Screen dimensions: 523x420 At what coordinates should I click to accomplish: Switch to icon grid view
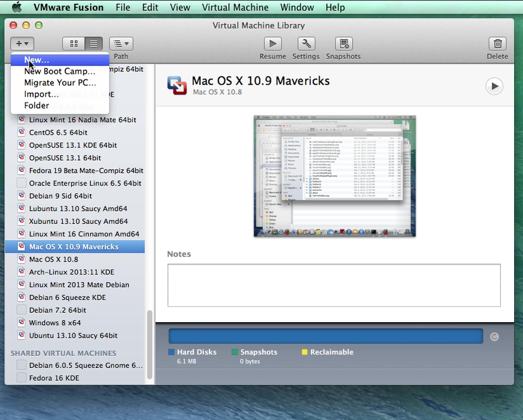pyautogui.click(x=74, y=44)
